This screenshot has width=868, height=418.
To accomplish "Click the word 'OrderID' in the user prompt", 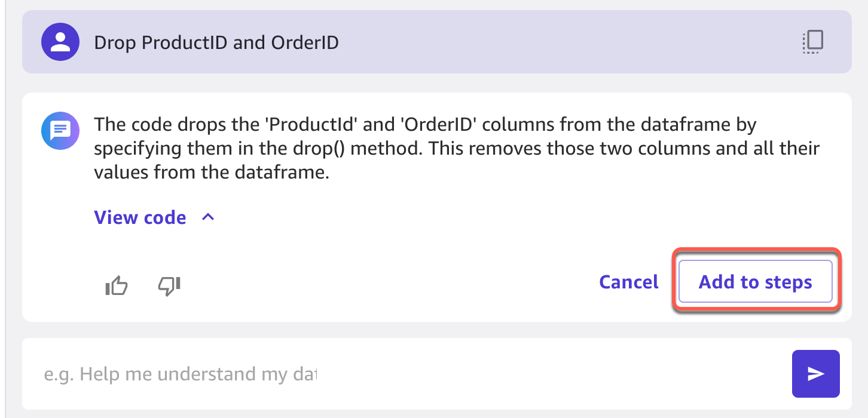I will point(305,42).
